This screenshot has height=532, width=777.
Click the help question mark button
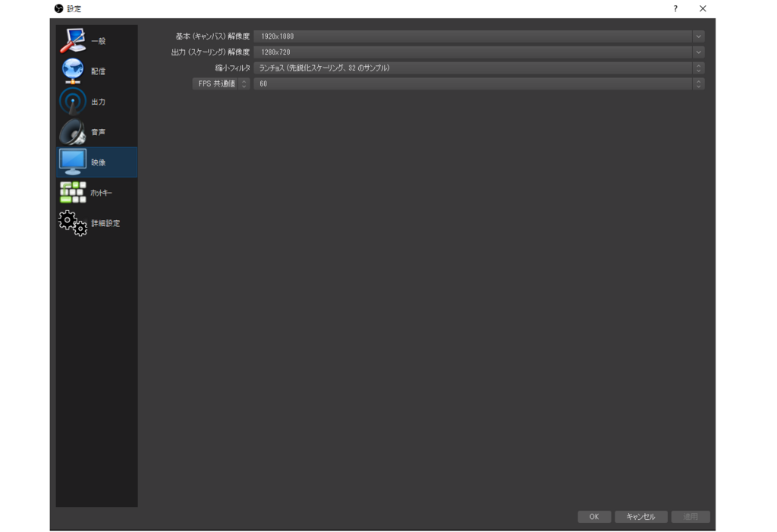tap(675, 8)
